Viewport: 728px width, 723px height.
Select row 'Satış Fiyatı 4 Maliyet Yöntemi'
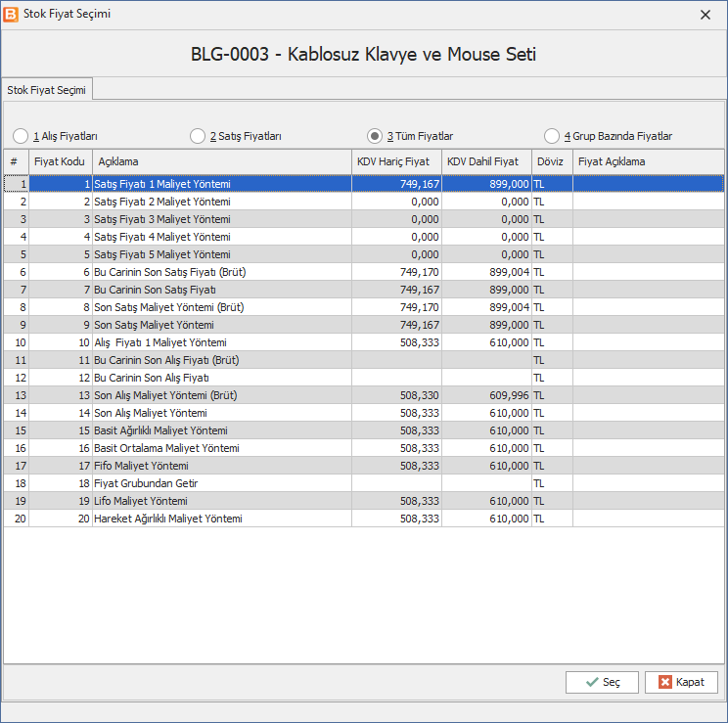click(x=364, y=237)
